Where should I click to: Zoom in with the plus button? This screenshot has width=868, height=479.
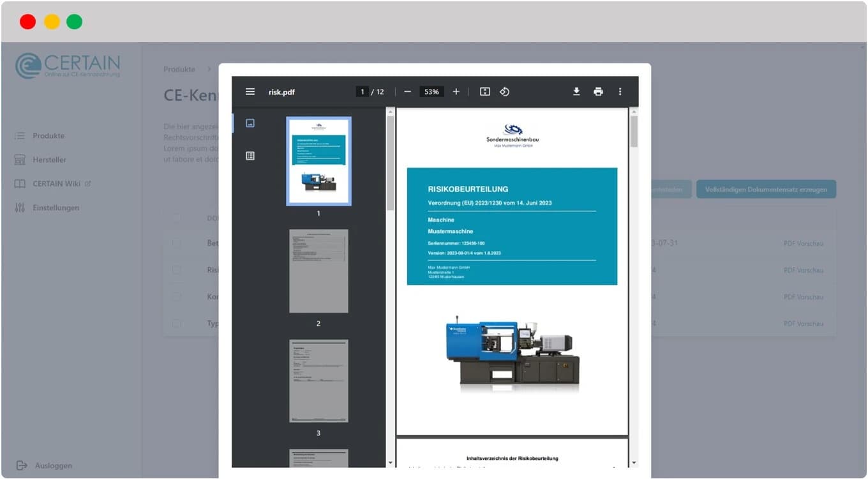(x=456, y=92)
